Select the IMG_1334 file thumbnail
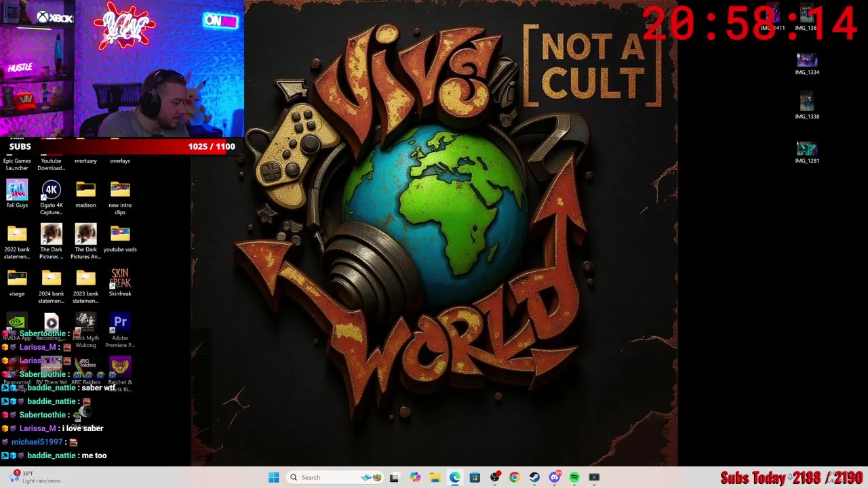The width and height of the screenshot is (868, 488). pyautogui.click(x=807, y=64)
